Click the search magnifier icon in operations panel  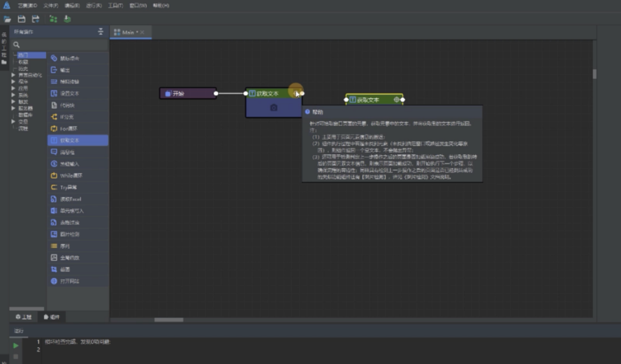pyautogui.click(x=16, y=45)
